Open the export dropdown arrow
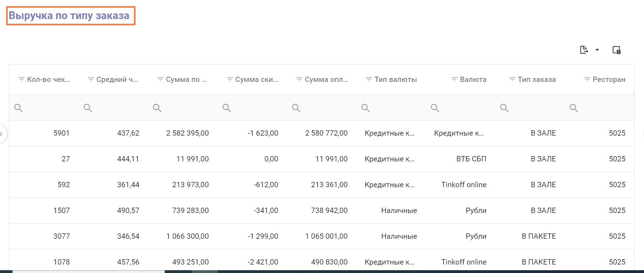The image size is (644, 273). click(597, 50)
